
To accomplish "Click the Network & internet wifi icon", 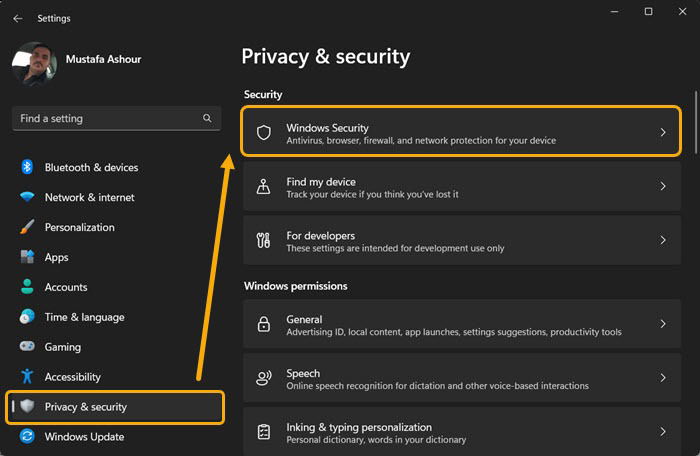I will pos(27,197).
